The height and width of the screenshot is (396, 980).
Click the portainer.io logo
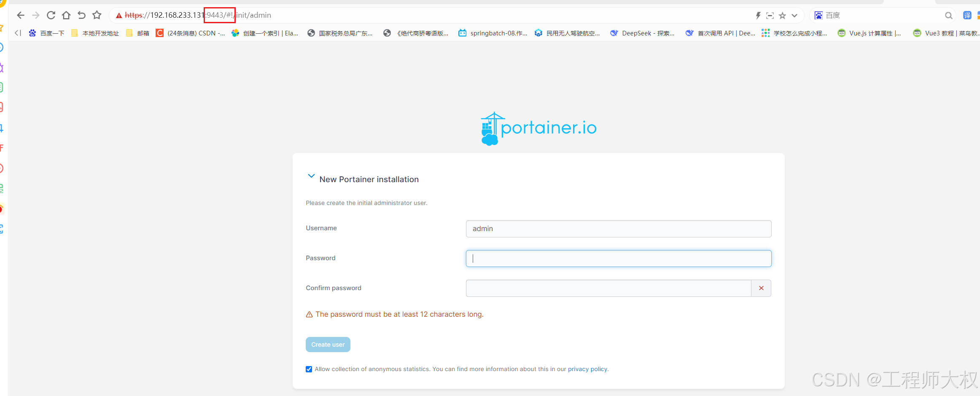pyautogui.click(x=538, y=129)
